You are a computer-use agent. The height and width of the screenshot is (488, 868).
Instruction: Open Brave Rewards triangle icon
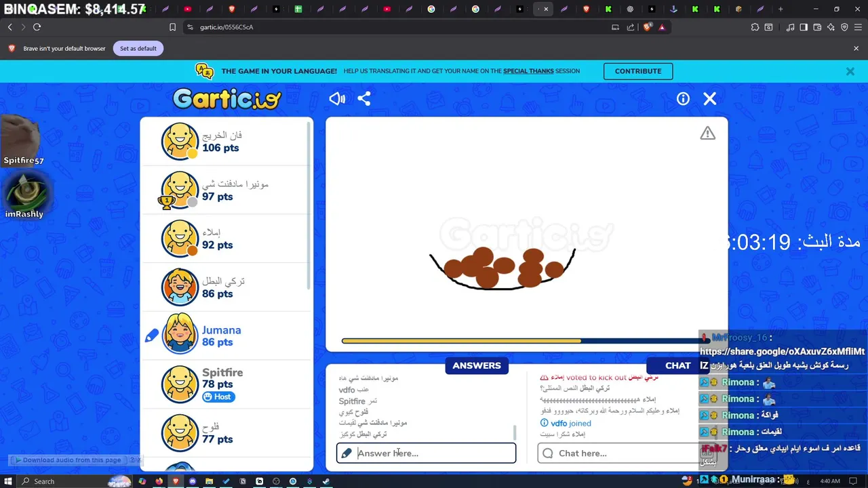point(662,27)
